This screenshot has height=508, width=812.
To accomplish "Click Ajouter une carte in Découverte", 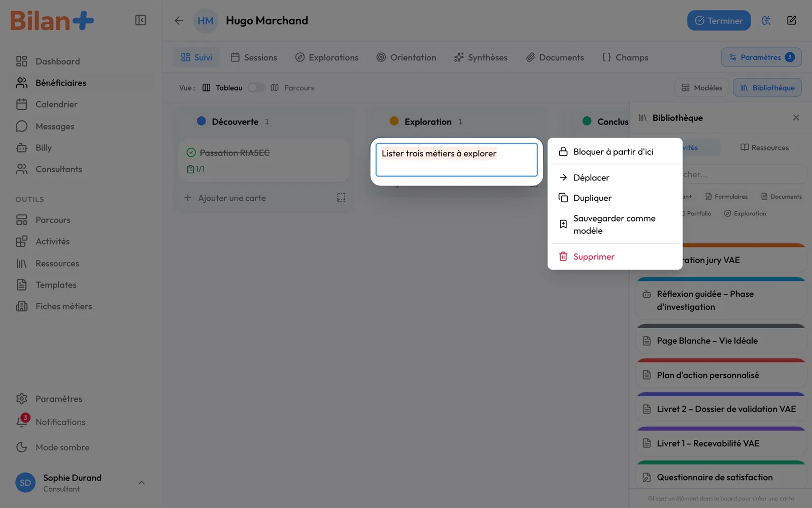I will (225, 198).
